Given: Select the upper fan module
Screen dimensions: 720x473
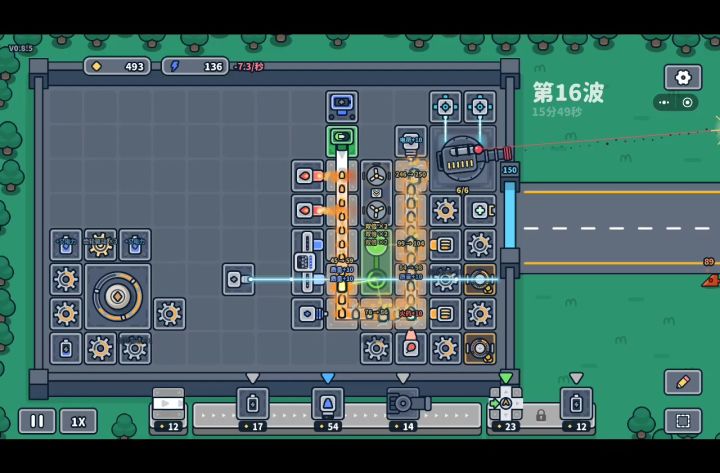Looking at the screenshot, I should tap(376, 175).
